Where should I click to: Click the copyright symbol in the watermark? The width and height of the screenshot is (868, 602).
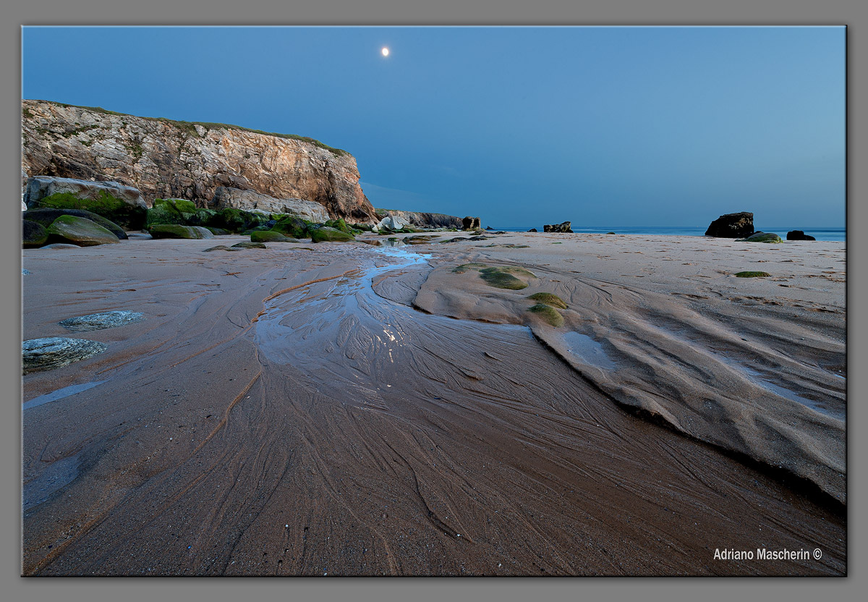[817, 554]
